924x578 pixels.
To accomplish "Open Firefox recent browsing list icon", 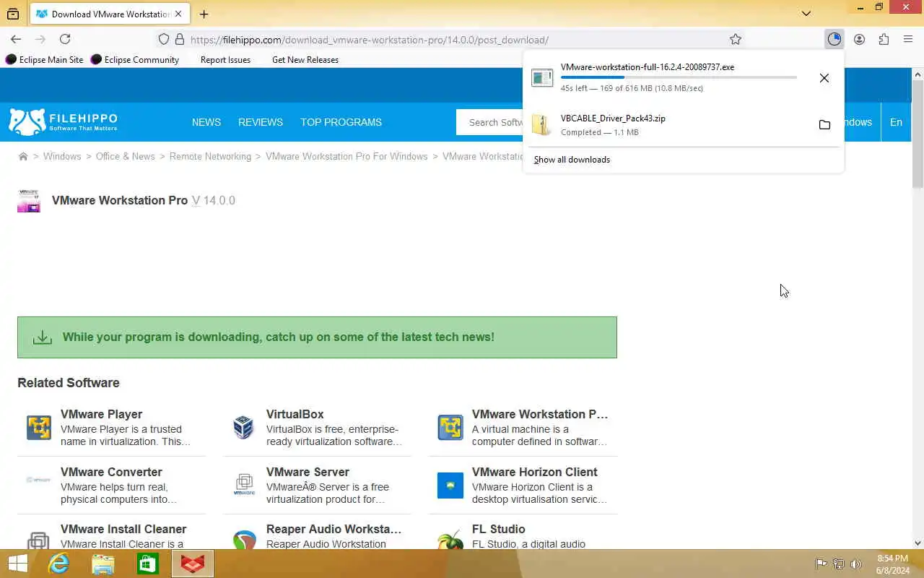I will pos(13,14).
